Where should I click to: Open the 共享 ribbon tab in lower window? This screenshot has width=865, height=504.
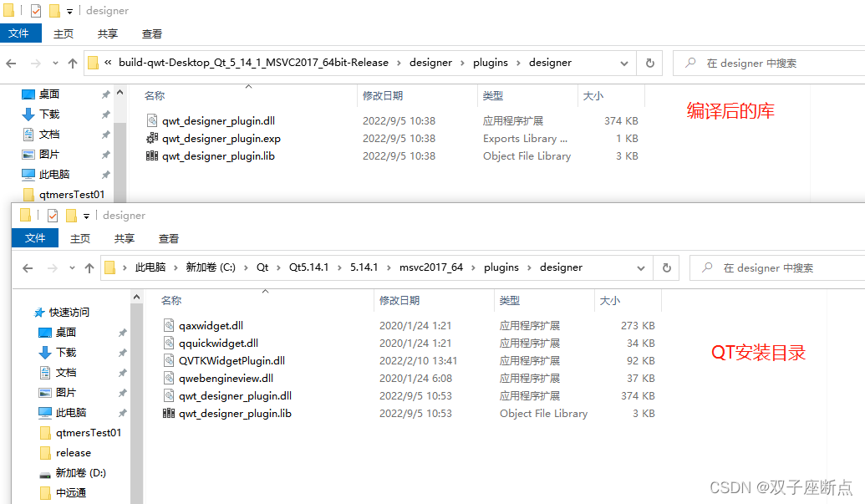pyautogui.click(x=124, y=238)
